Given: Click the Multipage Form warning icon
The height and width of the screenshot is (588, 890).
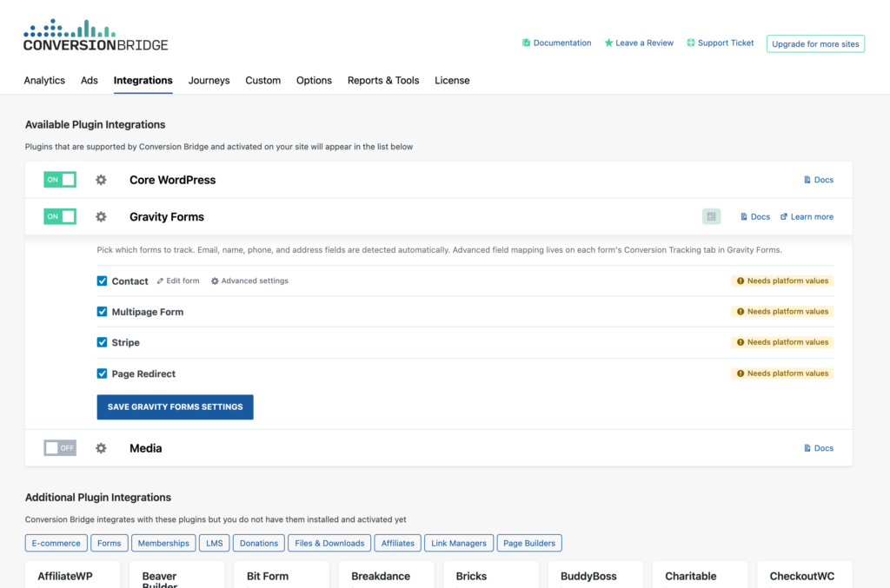Looking at the screenshot, I should tap(741, 311).
